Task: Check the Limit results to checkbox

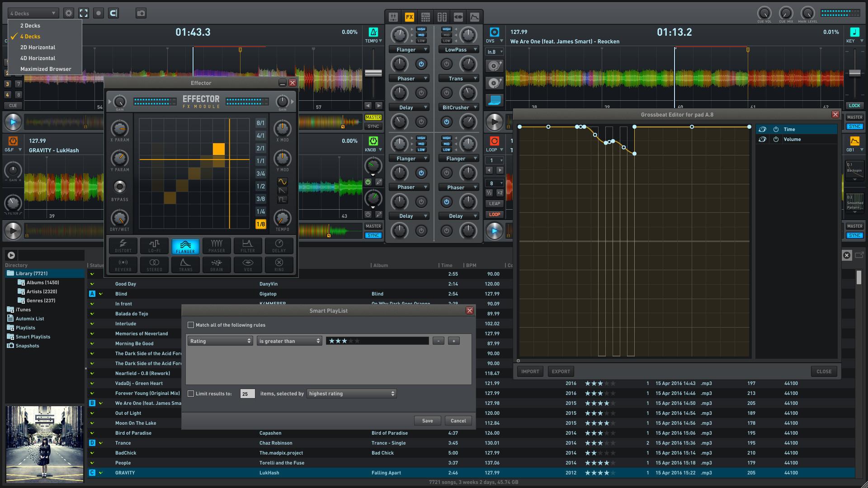Action: [191, 394]
